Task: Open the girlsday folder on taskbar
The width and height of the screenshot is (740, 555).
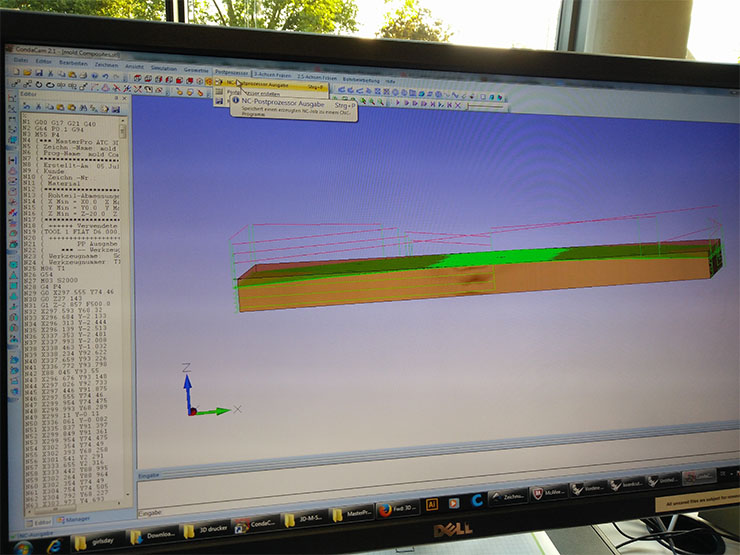Action: (x=97, y=541)
